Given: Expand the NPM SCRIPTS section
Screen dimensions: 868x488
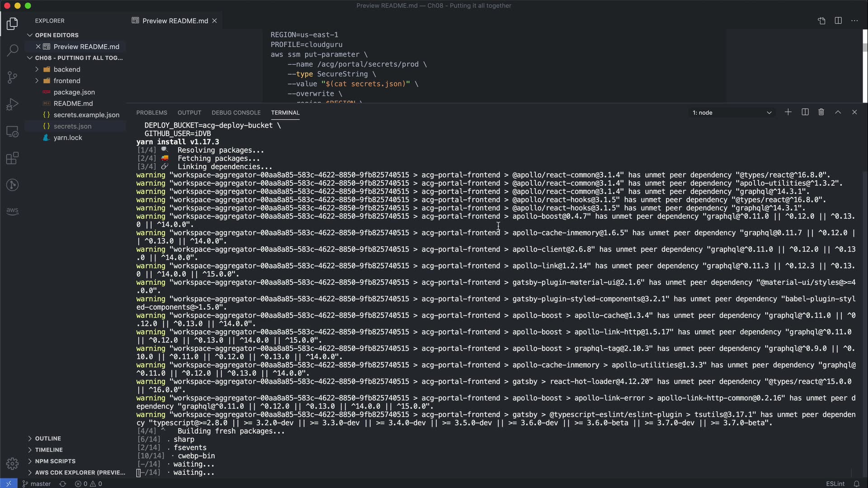Looking at the screenshot, I should [x=55, y=461].
